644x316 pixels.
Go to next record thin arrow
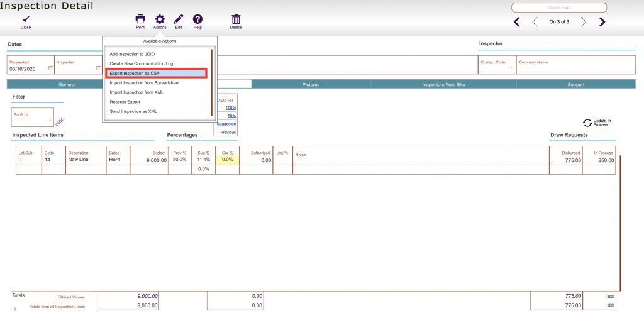(584, 22)
